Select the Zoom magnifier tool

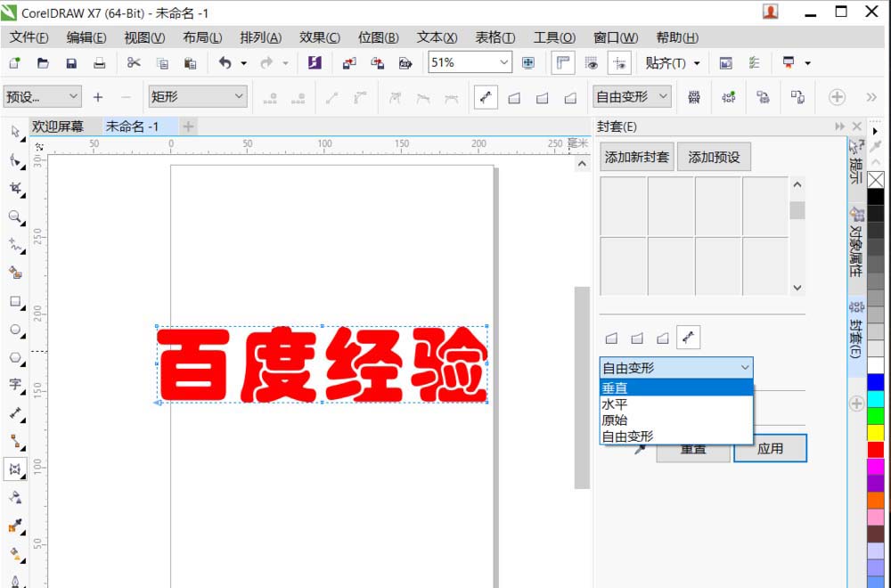[x=15, y=216]
